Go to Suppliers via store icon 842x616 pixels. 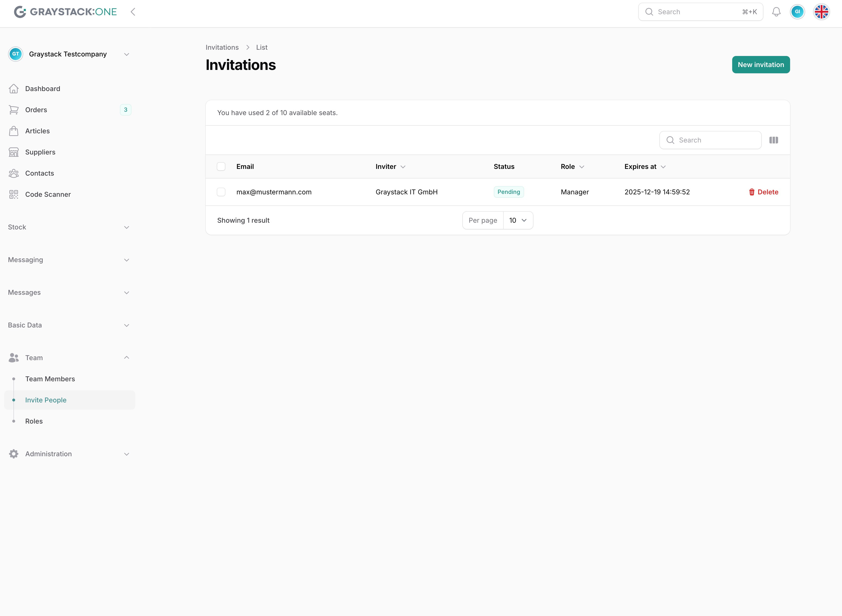point(14,152)
